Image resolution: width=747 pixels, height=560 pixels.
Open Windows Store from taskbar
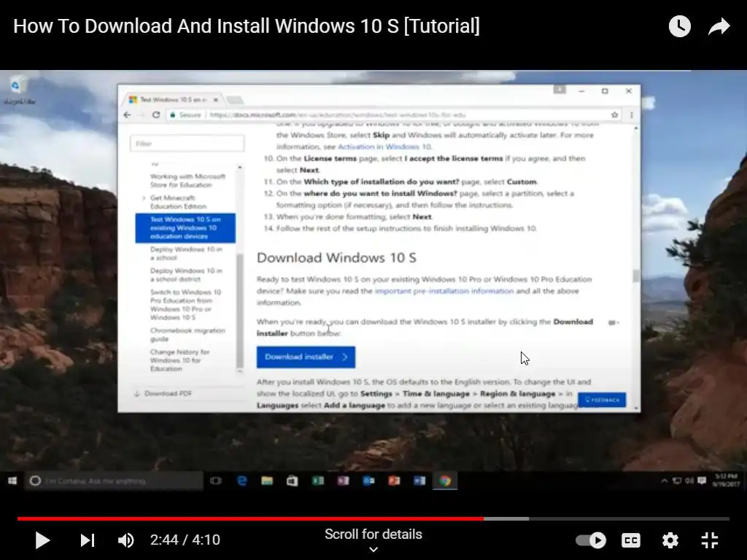tap(292, 481)
